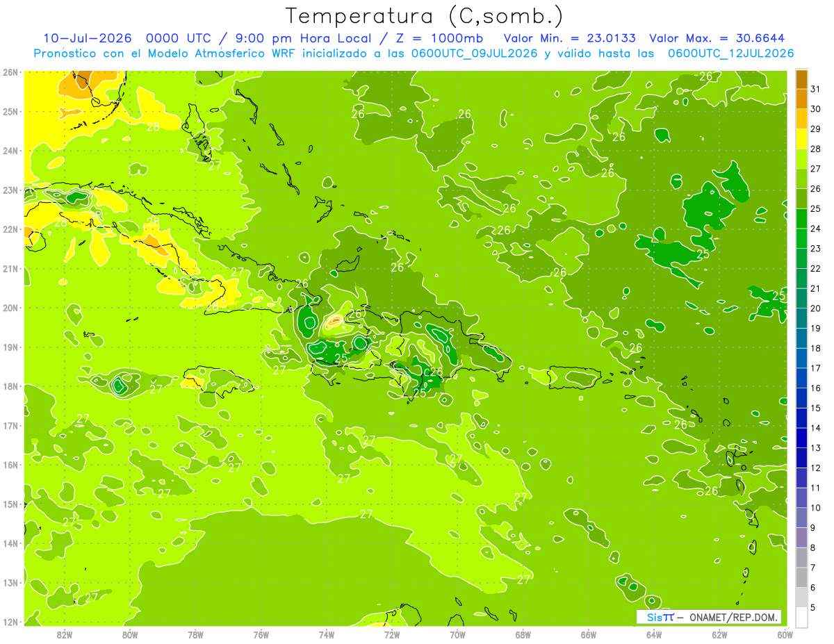Image resolution: width=834 pixels, height=644 pixels.
Task: Click the '74W' longitude axis label
Action: click(x=327, y=634)
